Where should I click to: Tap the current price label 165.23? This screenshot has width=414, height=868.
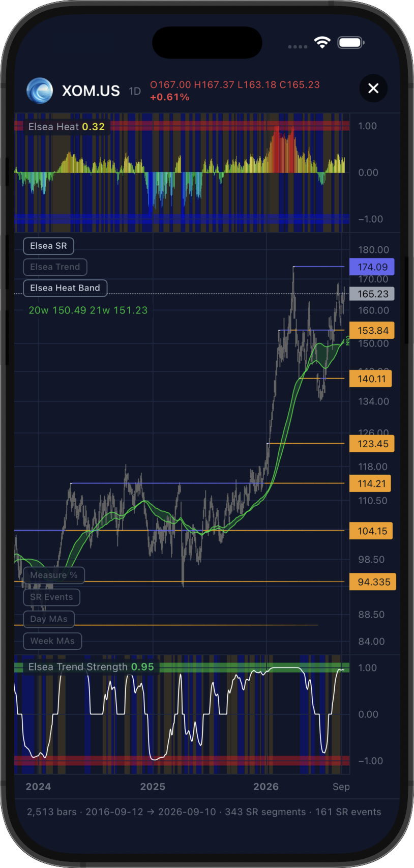[372, 294]
